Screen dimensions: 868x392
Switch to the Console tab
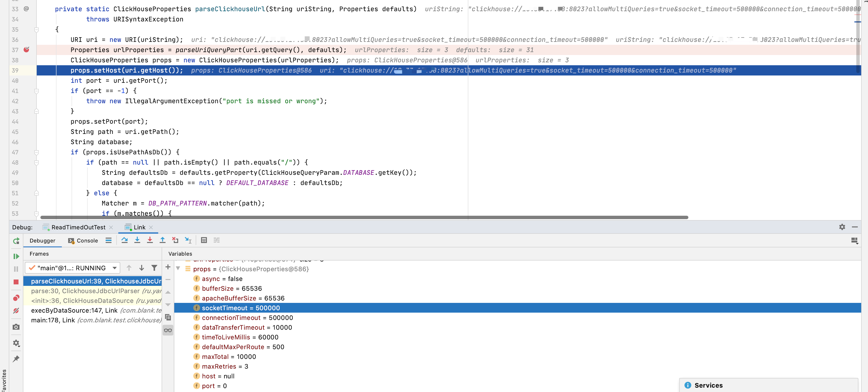(x=83, y=241)
